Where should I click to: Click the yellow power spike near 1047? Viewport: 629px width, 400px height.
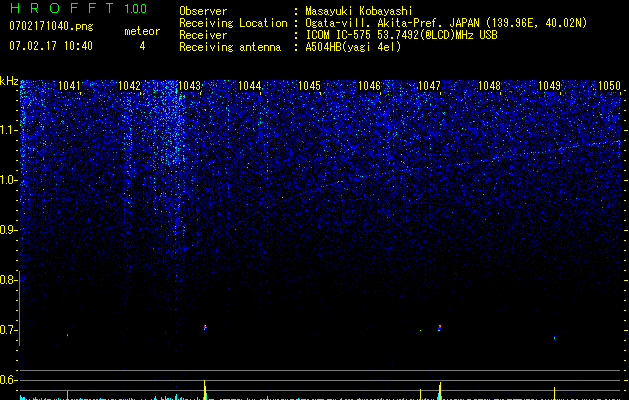click(x=440, y=390)
